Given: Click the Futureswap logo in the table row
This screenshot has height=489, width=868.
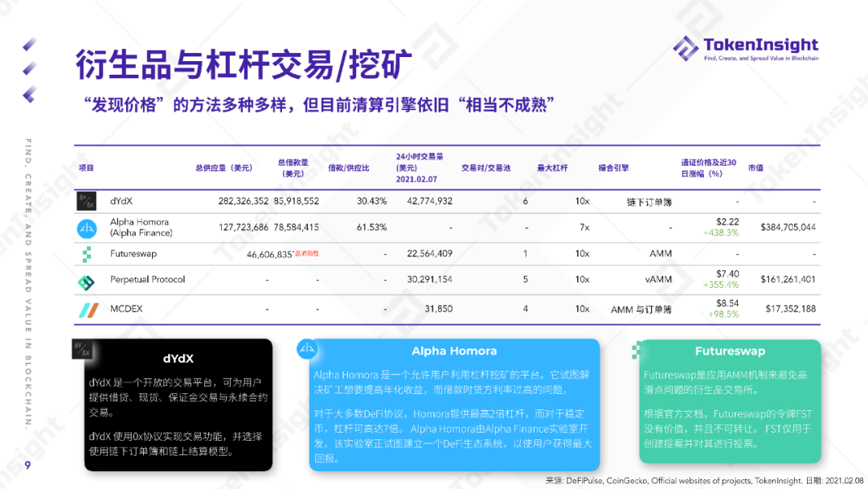Looking at the screenshot, I should [x=87, y=254].
